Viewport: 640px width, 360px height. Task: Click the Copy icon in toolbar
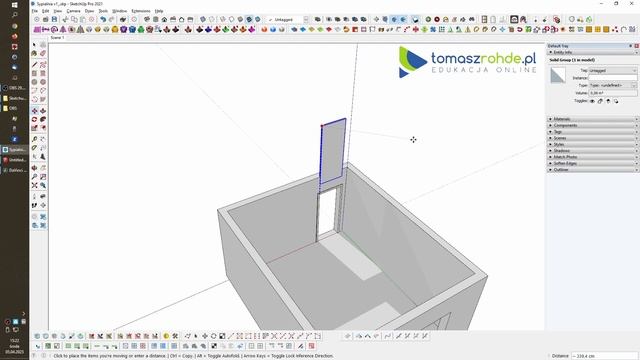click(74, 19)
